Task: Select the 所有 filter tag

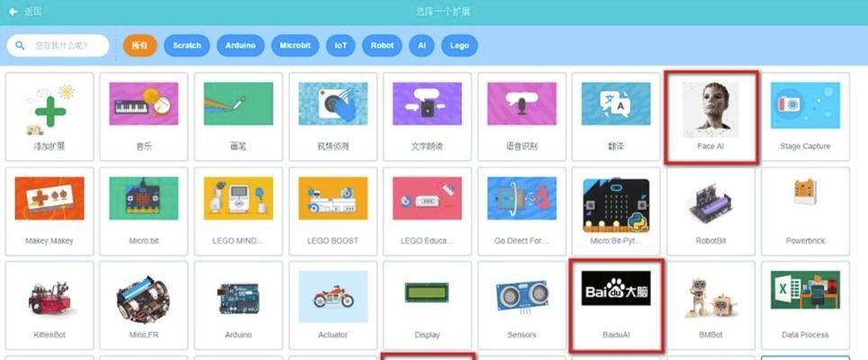Action: point(140,45)
